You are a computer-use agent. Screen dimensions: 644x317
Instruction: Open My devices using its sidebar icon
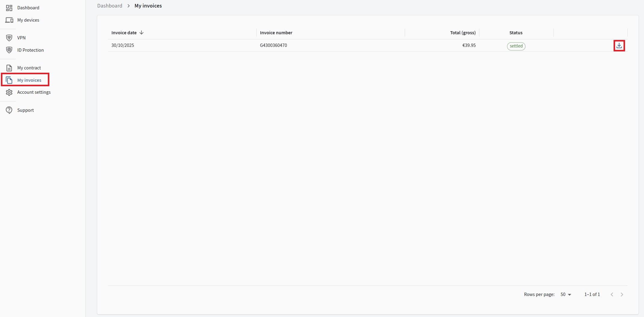tap(9, 20)
